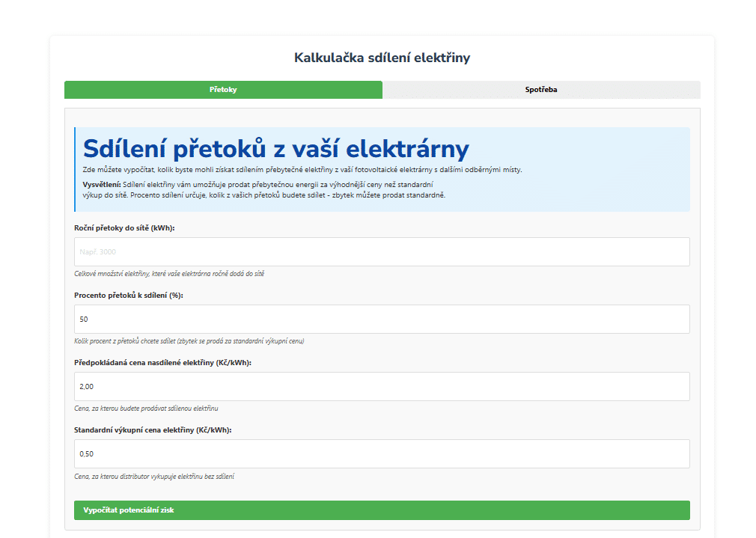The width and height of the screenshot is (756, 538).
Task: Click label Roční přetoky do sítě (kWh)
Action: point(124,228)
